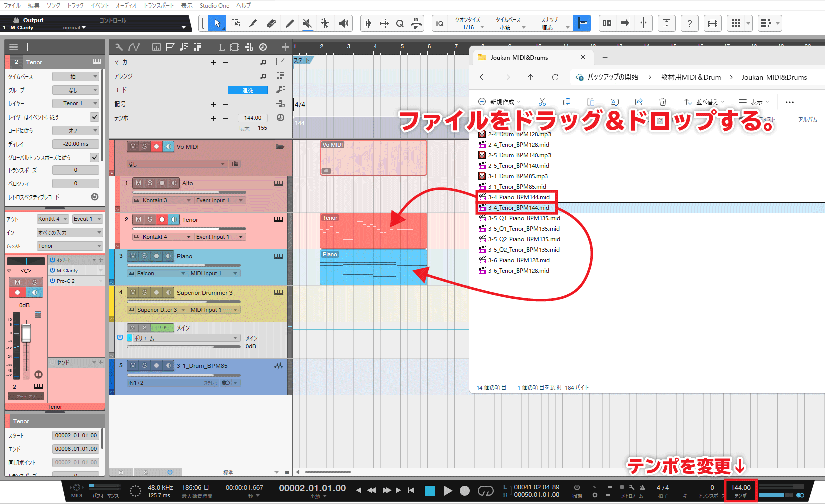Image resolution: width=825 pixels, height=504 pixels.
Task: Click the cut scissors icon in Explorer
Action: [x=542, y=102]
